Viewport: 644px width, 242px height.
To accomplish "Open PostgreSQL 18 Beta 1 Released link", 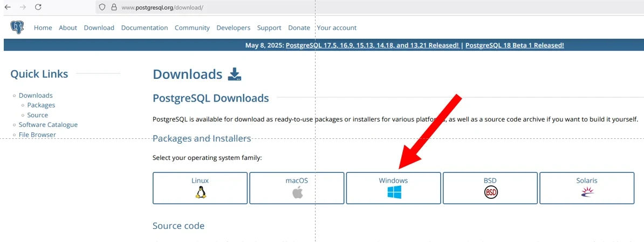I will tap(515, 45).
